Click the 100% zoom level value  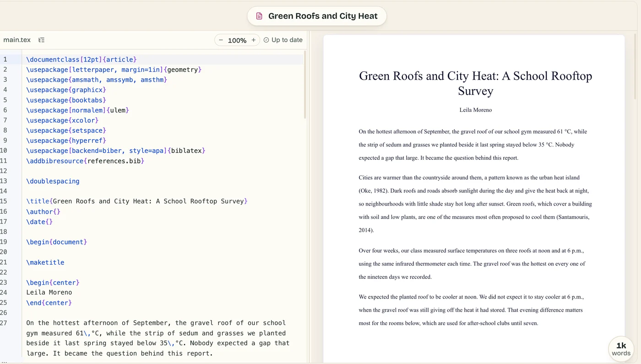pyautogui.click(x=237, y=40)
